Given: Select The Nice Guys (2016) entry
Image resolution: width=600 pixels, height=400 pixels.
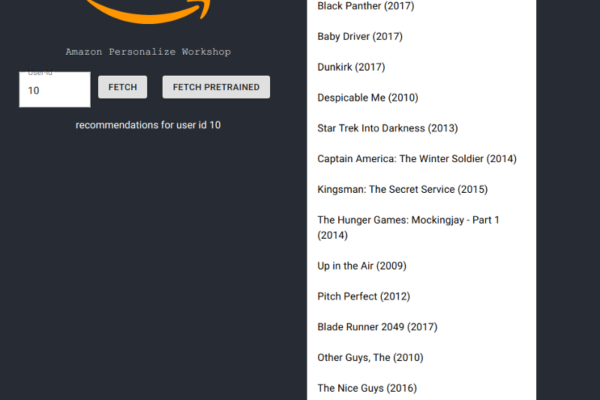Looking at the screenshot, I should click(367, 387).
